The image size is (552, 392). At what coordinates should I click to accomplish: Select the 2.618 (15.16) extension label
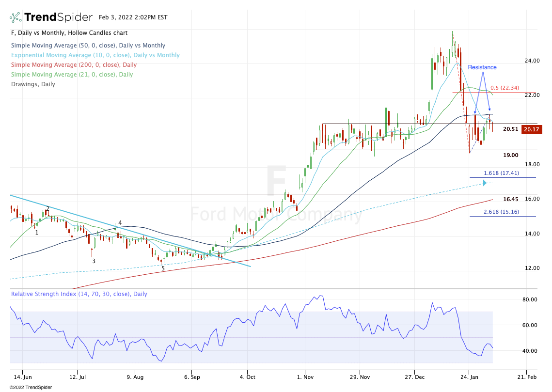point(502,212)
